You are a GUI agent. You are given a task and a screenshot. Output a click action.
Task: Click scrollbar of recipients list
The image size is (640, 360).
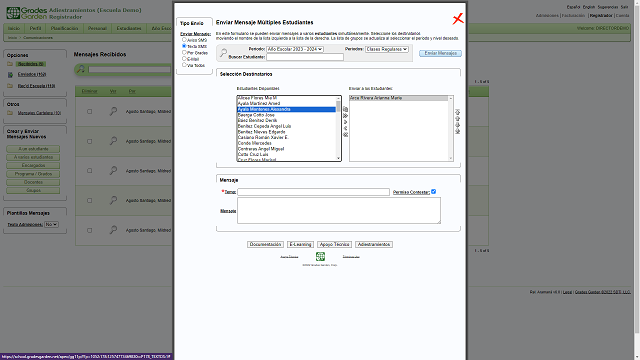pyautogui.click(x=451, y=128)
